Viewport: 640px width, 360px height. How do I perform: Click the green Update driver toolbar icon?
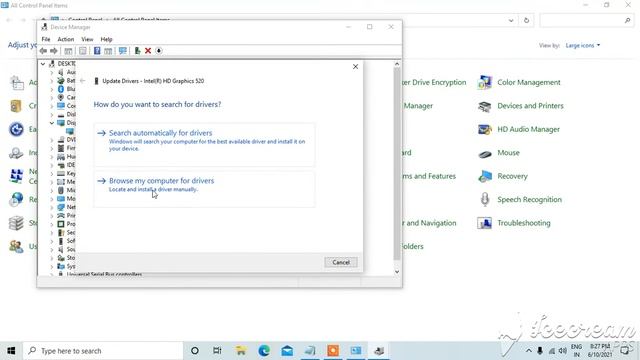click(x=137, y=51)
